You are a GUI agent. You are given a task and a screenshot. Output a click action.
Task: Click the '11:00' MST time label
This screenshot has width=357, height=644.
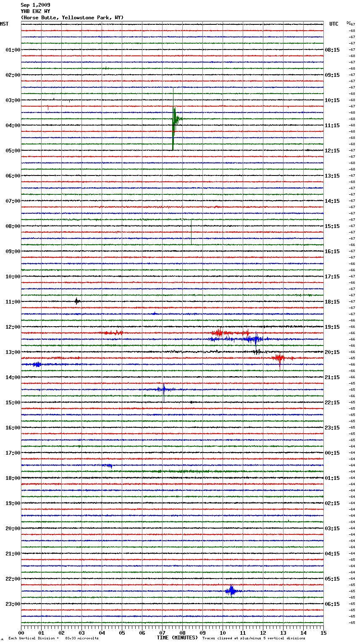(13, 302)
